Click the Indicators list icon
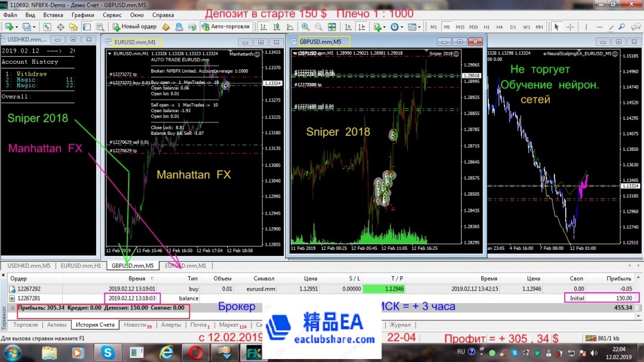 tap(377, 27)
